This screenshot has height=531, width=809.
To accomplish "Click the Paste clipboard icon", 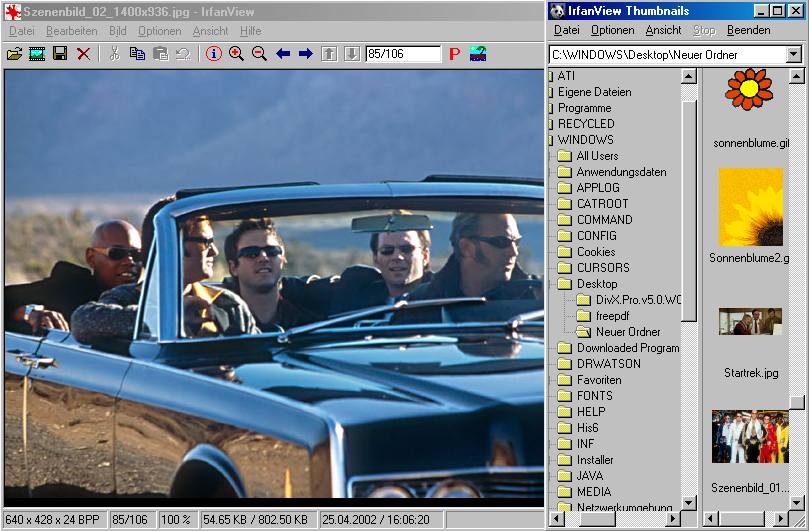I will pos(160,54).
